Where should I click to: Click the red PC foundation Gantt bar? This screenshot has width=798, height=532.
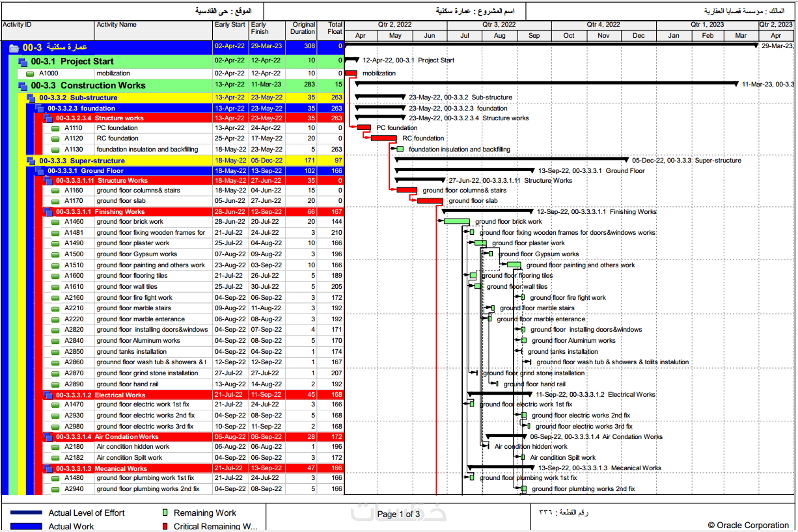point(364,128)
